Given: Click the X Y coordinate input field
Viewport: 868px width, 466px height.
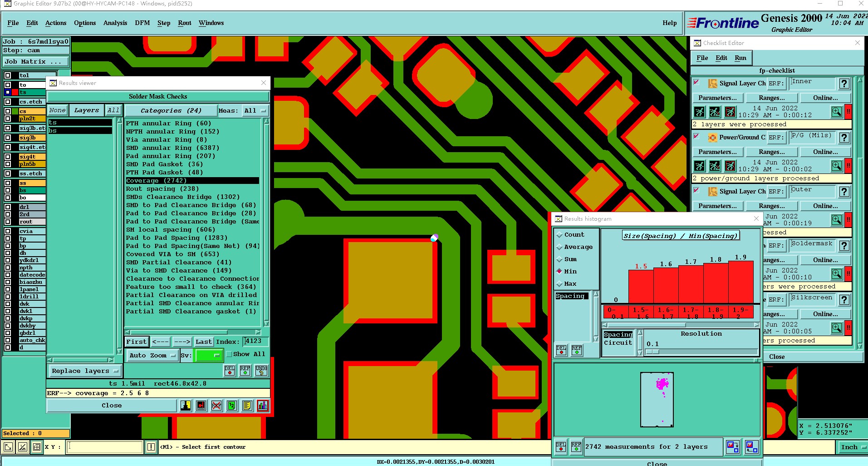Looking at the screenshot, I should [105, 447].
